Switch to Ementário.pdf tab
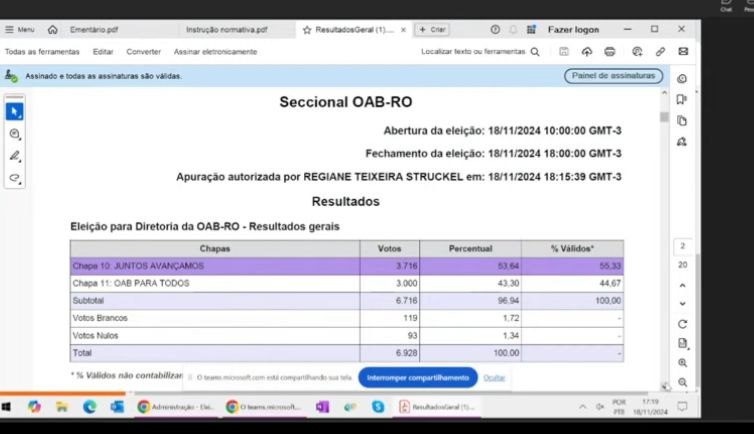This screenshot has height=434, width=754. (94, 30)
